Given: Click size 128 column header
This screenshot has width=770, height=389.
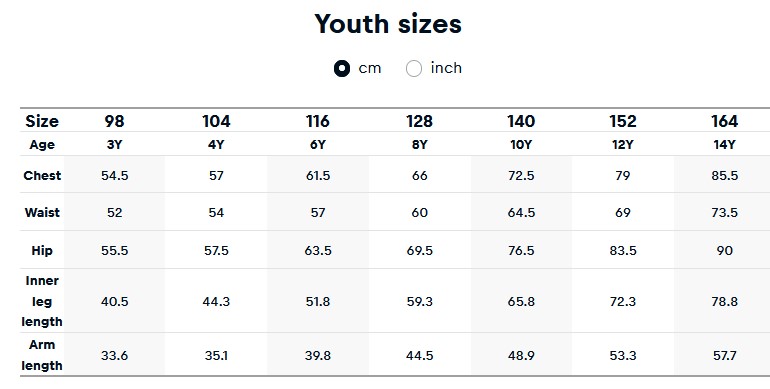Looking at the screenshot, I should (x=419, y=121).
